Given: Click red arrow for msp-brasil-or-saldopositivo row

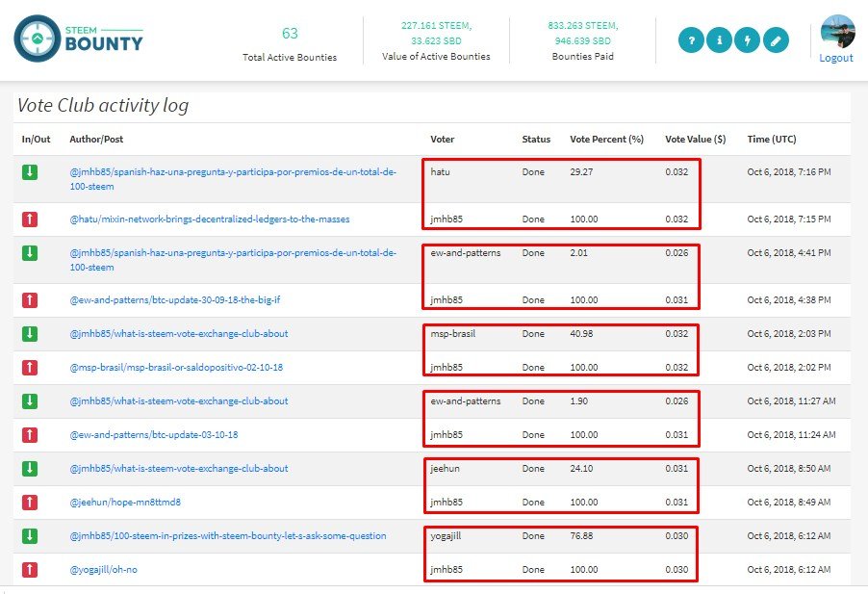Looking at the screenshot, I should tap(30, 368).
